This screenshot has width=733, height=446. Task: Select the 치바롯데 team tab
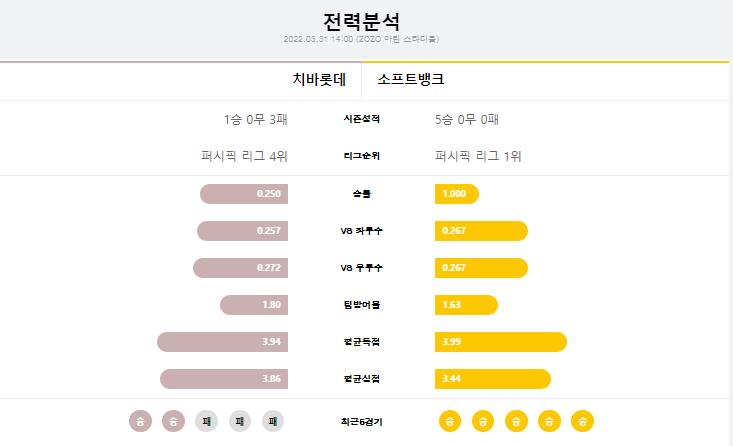319,79
